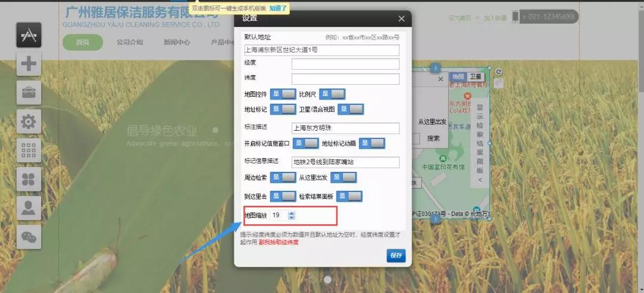
Task: Click the 纬度 latitude input field
Action: click(345, 79)
